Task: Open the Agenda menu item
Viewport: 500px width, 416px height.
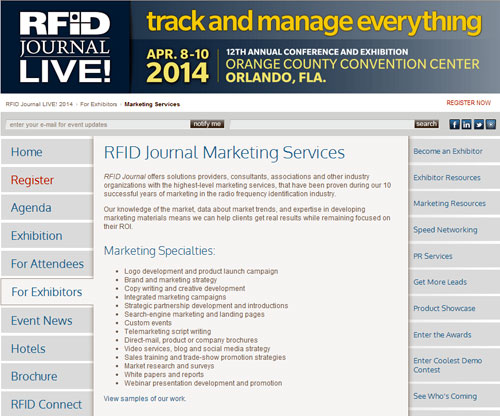Action: click(x=47, y=208)
